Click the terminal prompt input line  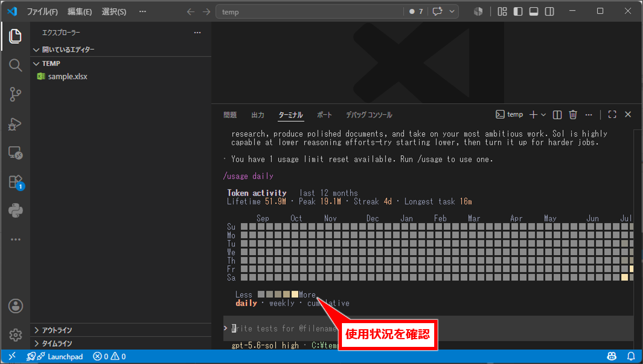tap(428, 328)
